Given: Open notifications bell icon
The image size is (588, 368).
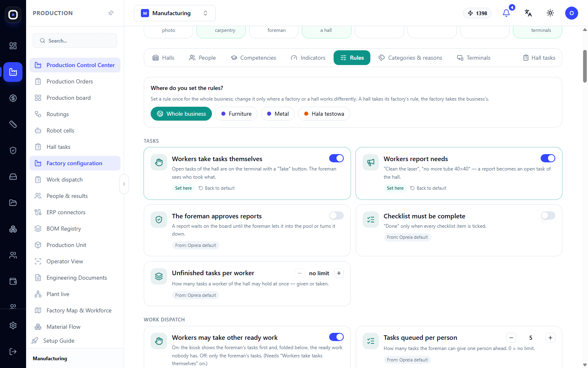Looking at the screenshot, I should coord(506,13).
